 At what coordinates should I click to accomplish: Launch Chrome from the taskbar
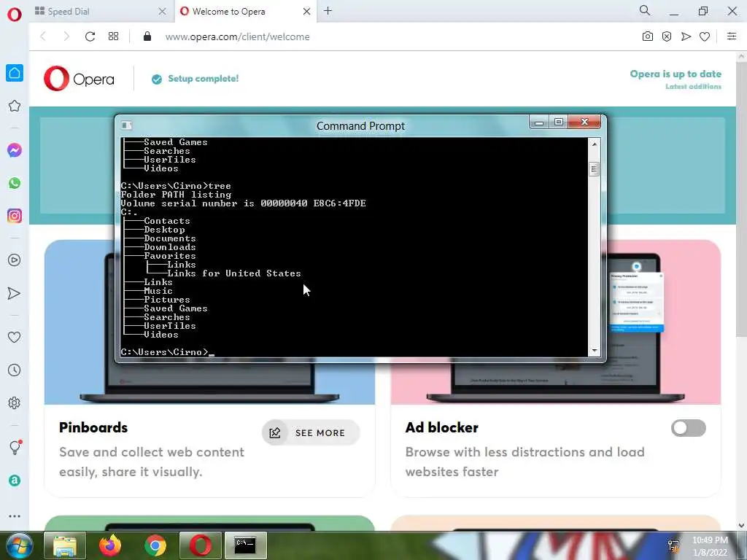pos(155,545)
